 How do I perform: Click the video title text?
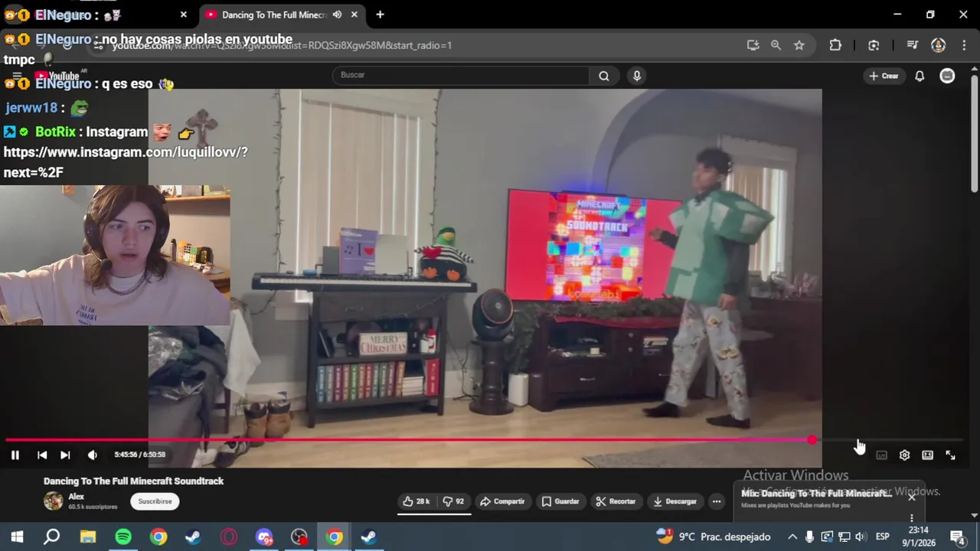click(x=133, y=481)
